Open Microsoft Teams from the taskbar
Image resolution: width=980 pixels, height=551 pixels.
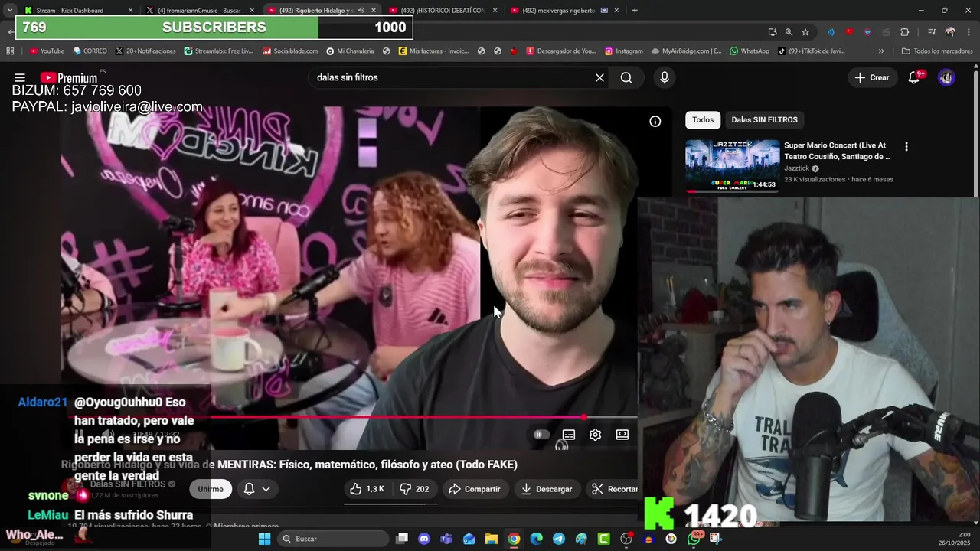(x=446, y=539)
